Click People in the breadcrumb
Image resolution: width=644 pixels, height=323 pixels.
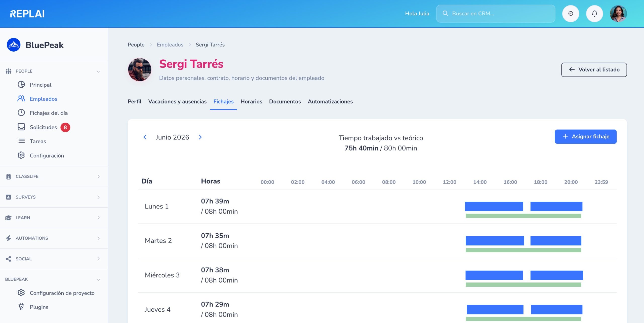click(x=136, y=45)
